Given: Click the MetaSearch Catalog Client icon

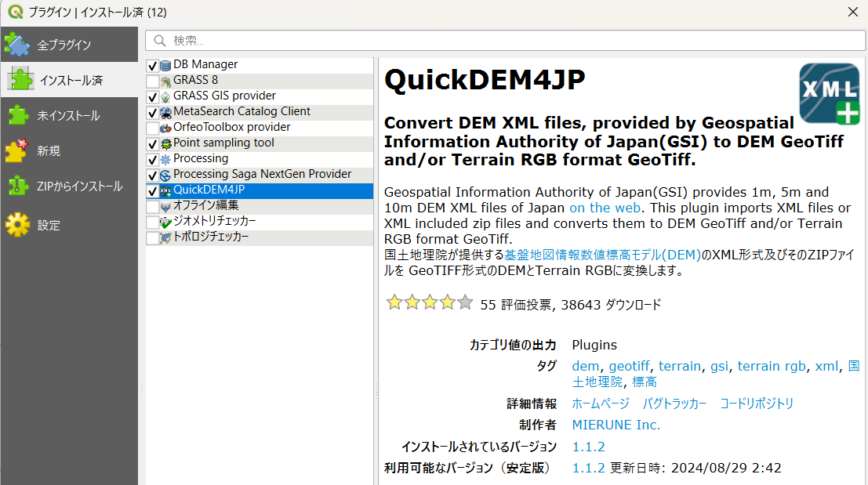Looking at the screenshot, I should 165,113.
